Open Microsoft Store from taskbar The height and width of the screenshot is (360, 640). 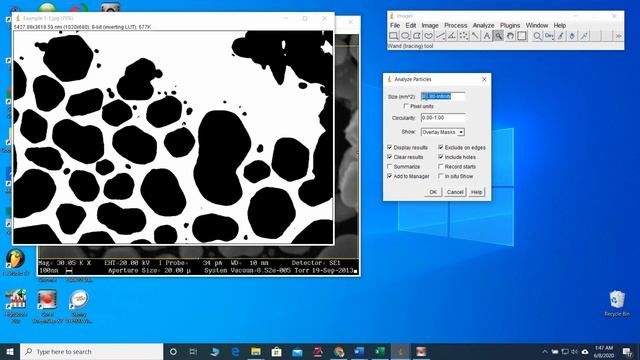click(276, 351)
